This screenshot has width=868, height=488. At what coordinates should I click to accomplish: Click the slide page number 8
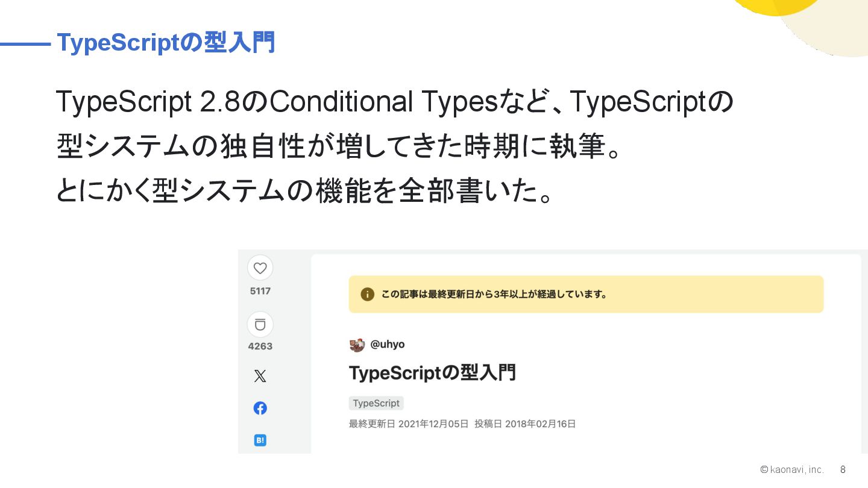843,469
